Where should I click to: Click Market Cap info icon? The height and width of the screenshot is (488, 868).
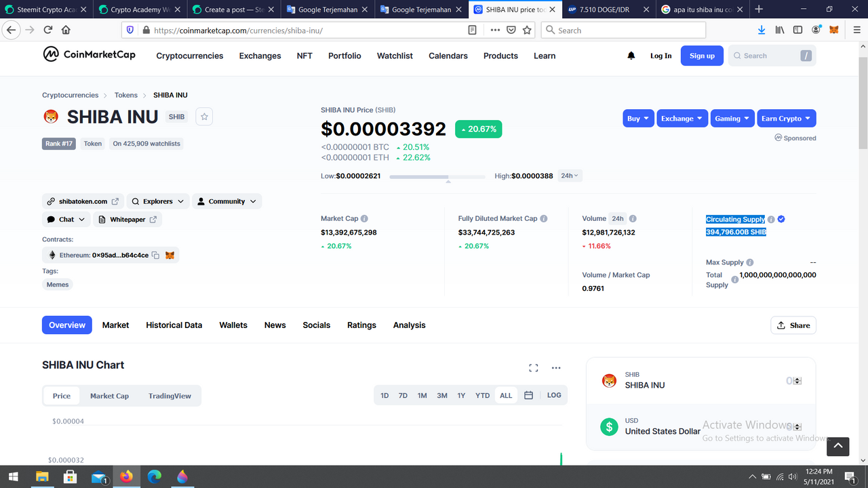[364, 219]
